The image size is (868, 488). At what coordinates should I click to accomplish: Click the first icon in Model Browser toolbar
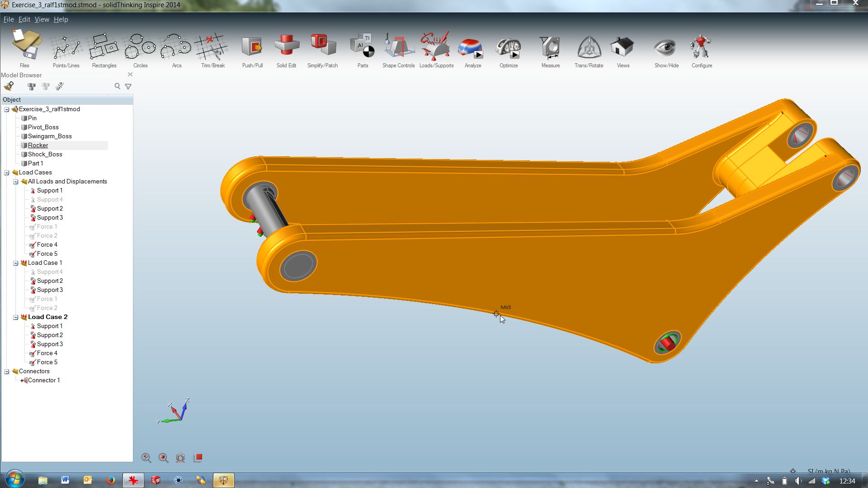(x=9, y=86)
